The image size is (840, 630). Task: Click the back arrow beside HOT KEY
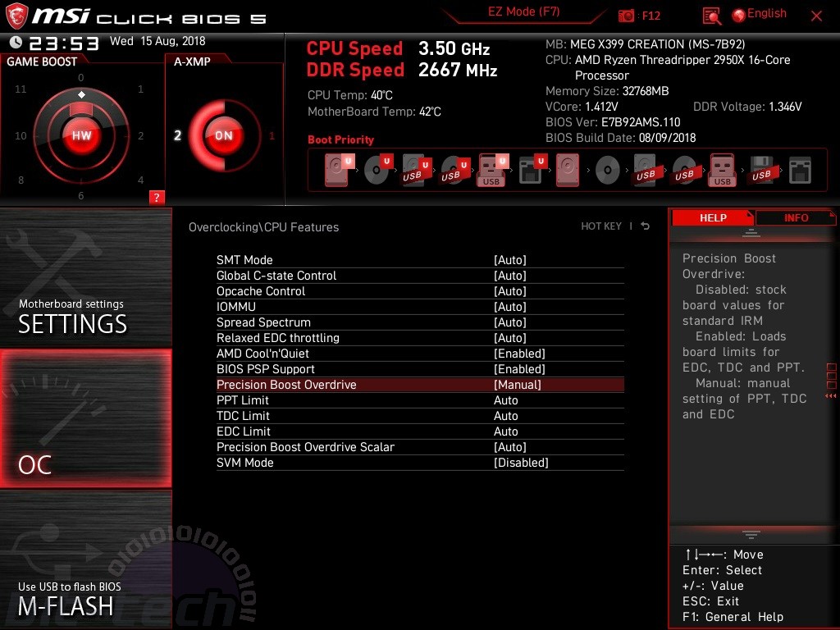(x=645, y=226)
